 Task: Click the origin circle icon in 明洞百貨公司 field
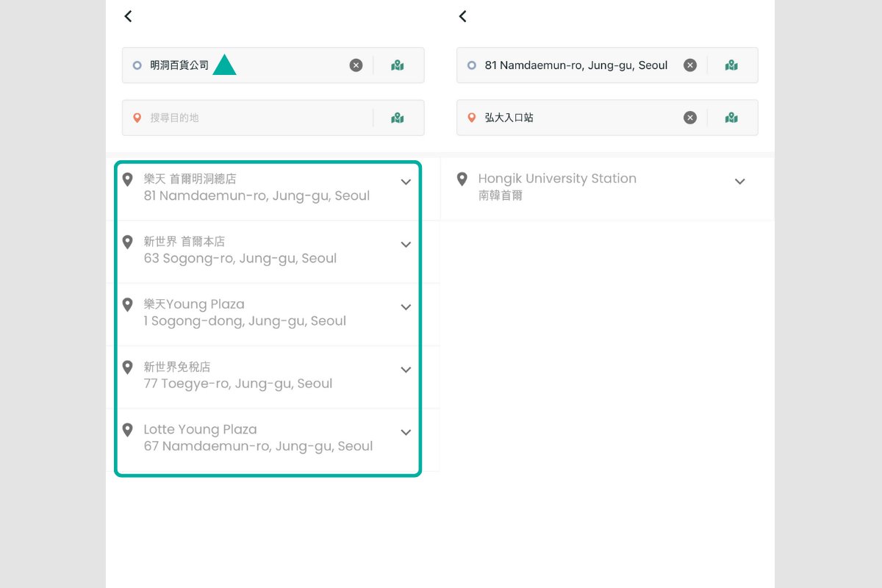coord(137,65)
